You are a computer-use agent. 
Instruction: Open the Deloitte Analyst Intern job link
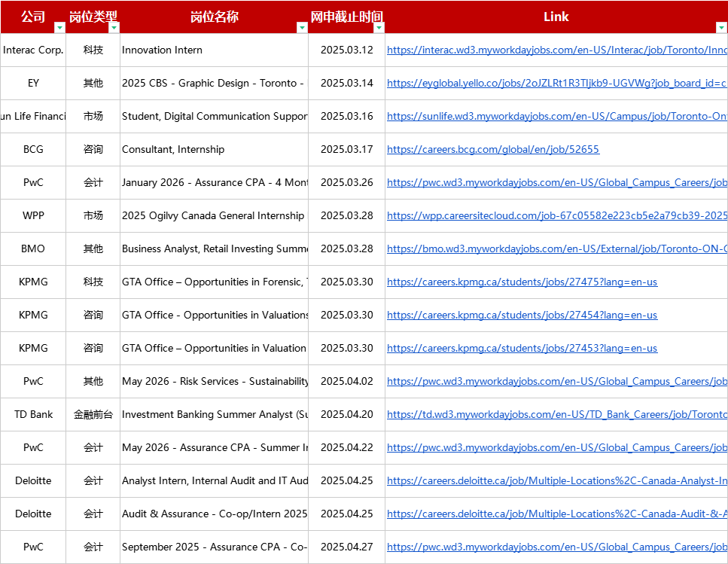pos(556,481)
